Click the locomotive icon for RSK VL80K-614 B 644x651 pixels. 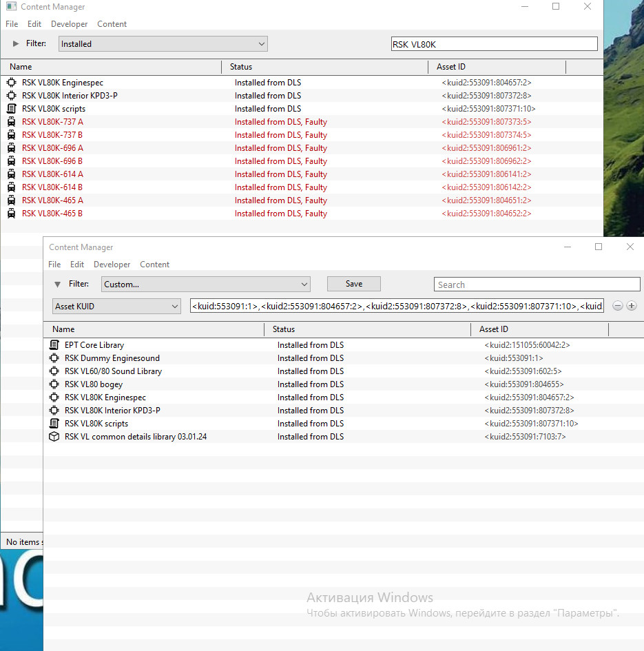pos(11,187)
